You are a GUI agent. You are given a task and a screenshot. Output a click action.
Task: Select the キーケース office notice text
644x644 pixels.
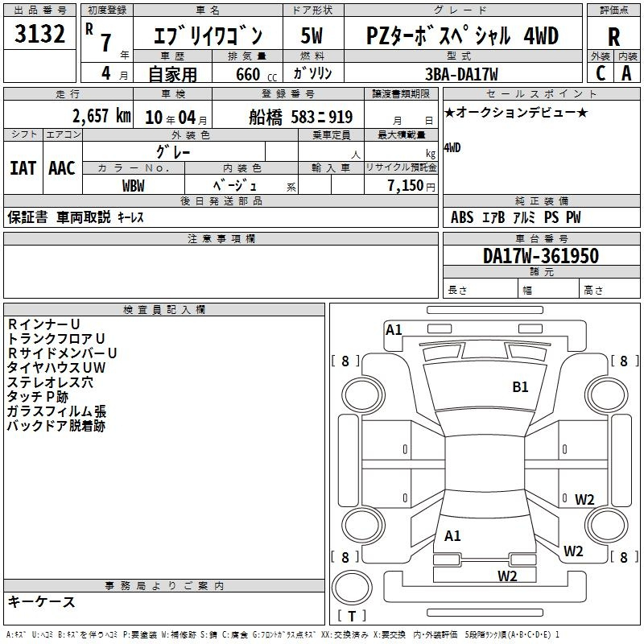coord(42,602)
